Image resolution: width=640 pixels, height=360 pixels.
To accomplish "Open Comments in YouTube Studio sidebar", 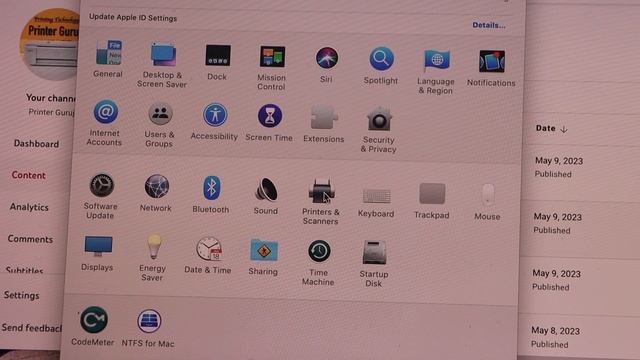I will tap(30, 239).
